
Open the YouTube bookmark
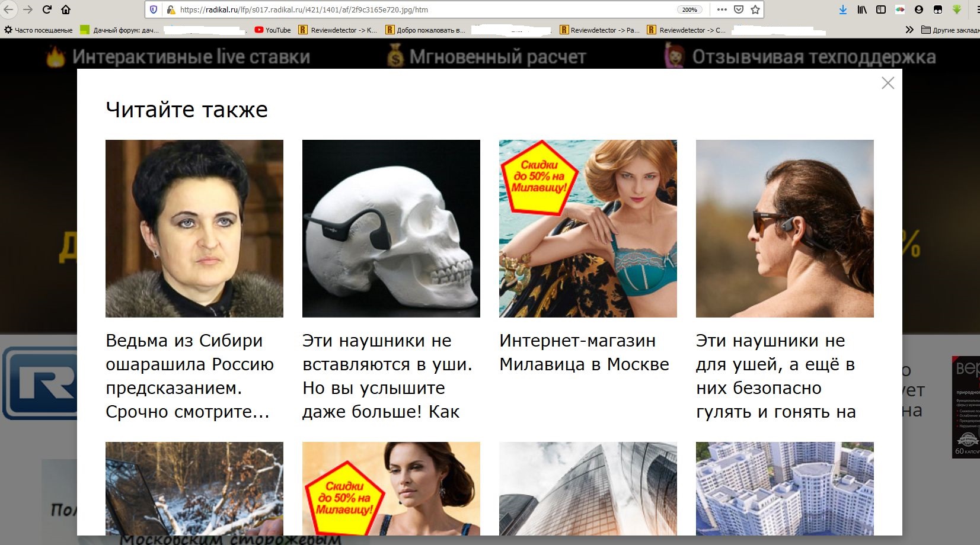pos(273,30)
